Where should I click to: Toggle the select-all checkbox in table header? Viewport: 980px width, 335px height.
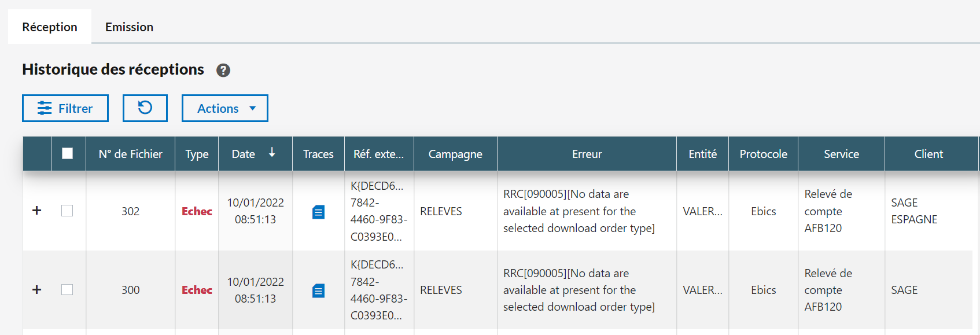coord(68,153)
